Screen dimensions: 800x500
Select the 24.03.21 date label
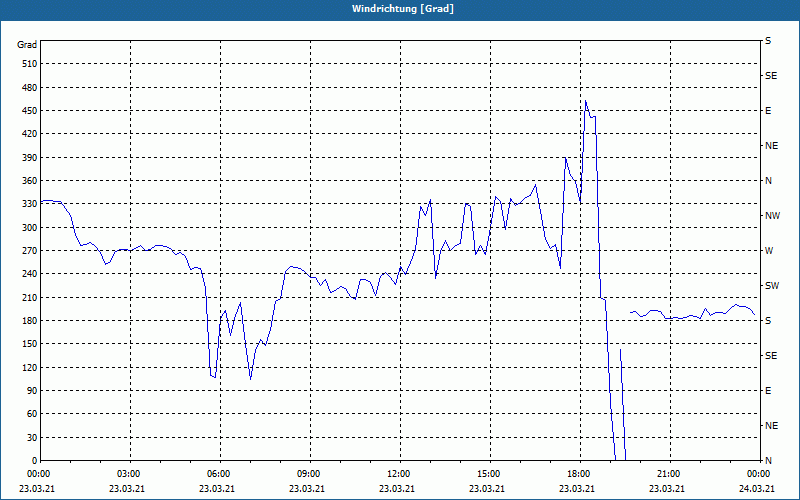757,489
